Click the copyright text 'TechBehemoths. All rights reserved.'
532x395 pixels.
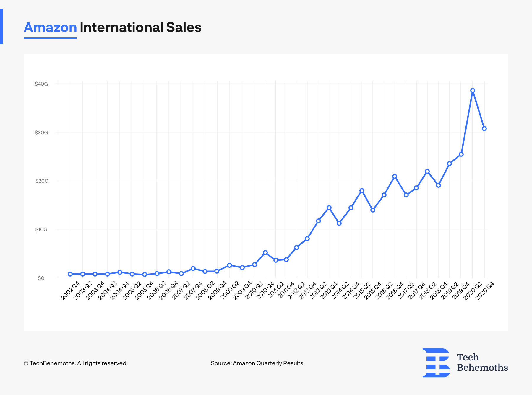[x=76, y=363]
